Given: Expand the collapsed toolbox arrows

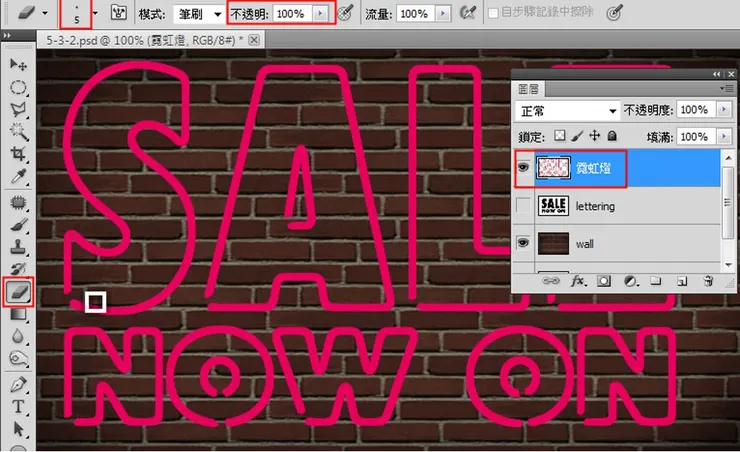Looking at the screenshot, I should pyautogui.click(x=7, y=35).
